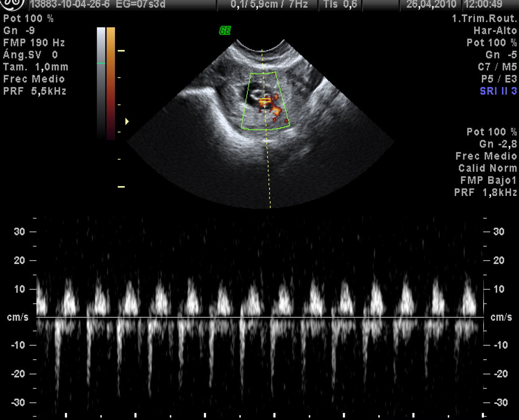
Task: Click the orange power Doppler color bar
Action: pos(111,83)
